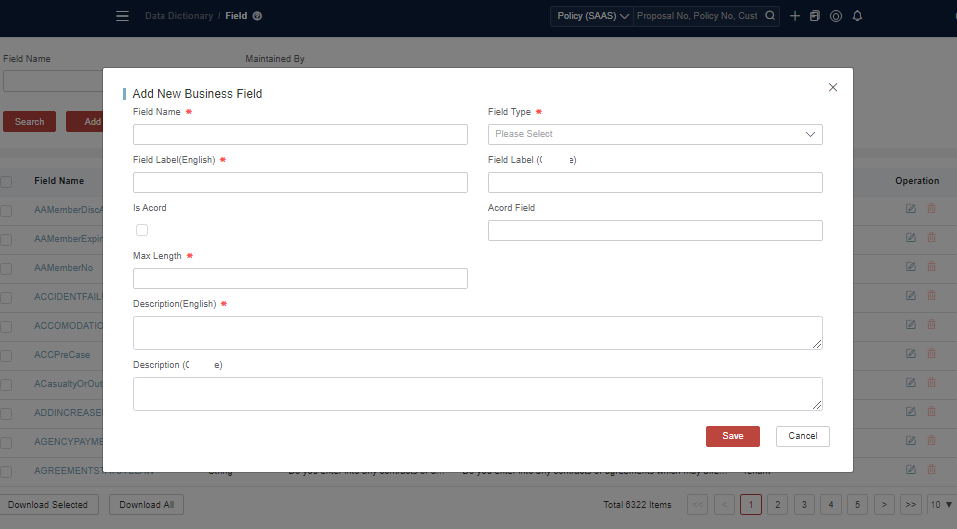Focus the Max Length input
The width and height of the screenshot is (957, 529).
coord(300,278)
